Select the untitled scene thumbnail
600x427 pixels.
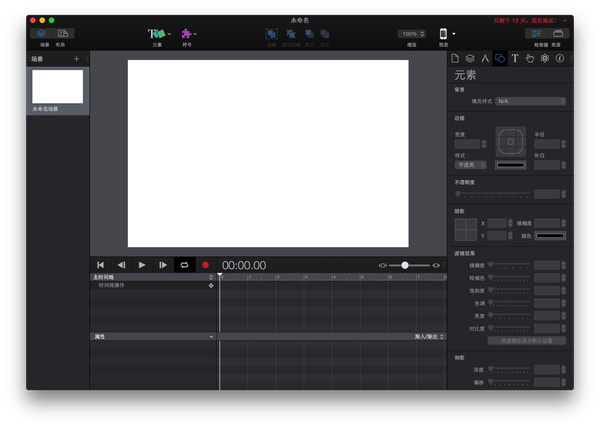click(x=57, y=87)
